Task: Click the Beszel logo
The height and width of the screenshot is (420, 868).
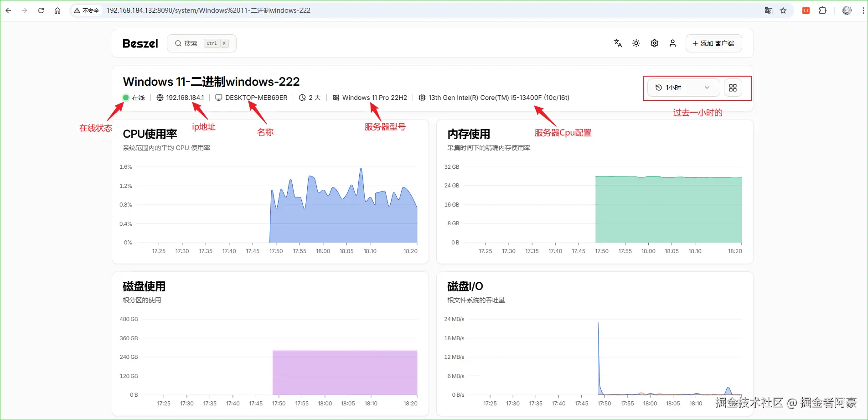Action: point(140,43)
